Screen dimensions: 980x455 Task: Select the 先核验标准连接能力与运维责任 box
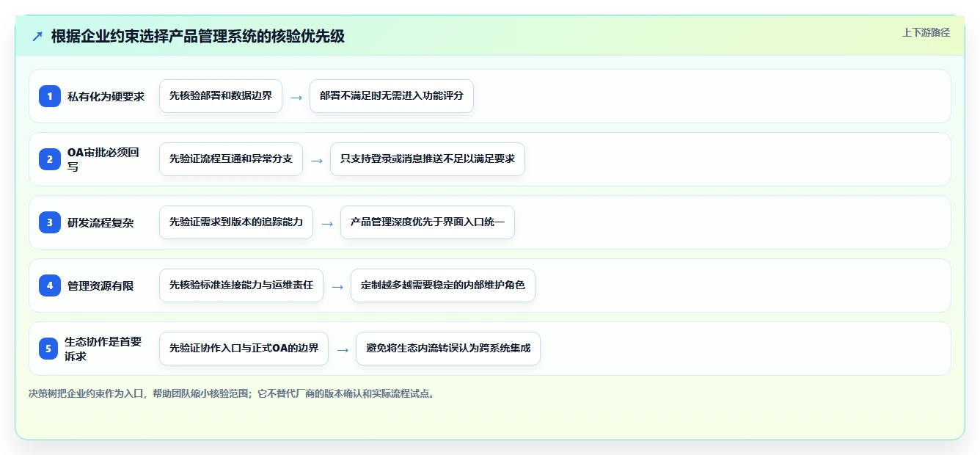pyautogui.click(x=241, y=285)
